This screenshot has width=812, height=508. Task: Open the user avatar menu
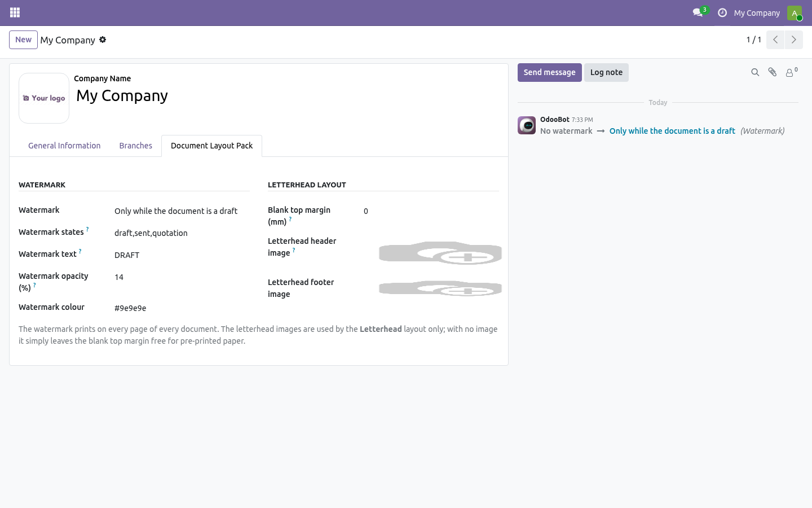pos(795,13)
